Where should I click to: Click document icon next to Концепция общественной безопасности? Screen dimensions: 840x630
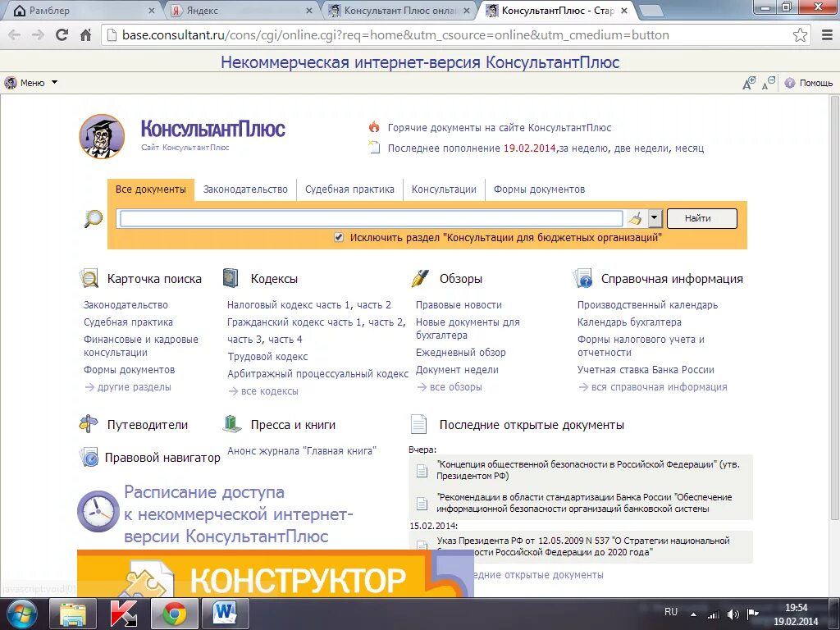pos(422,470)
